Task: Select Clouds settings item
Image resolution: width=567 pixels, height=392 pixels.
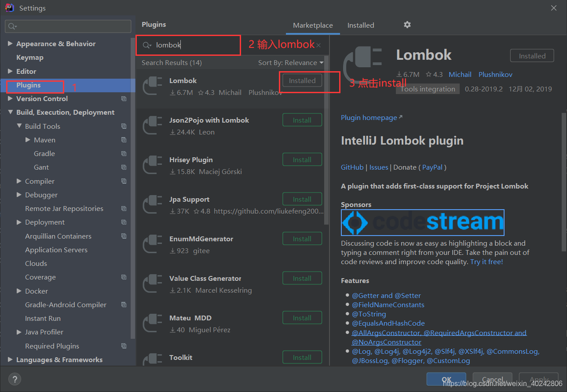Action: (x=36, y=264)
